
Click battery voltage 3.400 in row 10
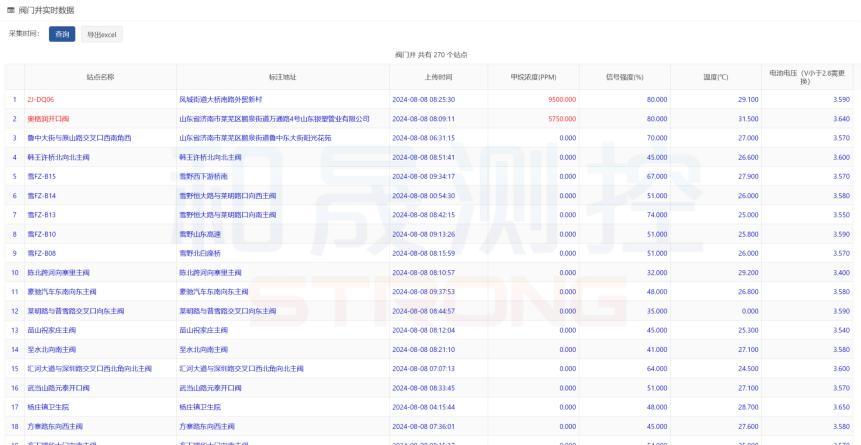[841, 272]
